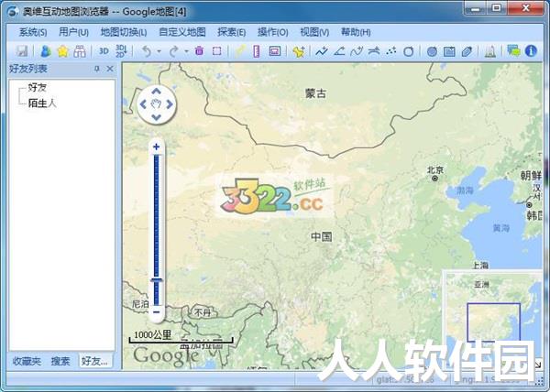The image size is (550, 392).
Task: Select the polyline track drawing tool
Action: click(322, 51)
